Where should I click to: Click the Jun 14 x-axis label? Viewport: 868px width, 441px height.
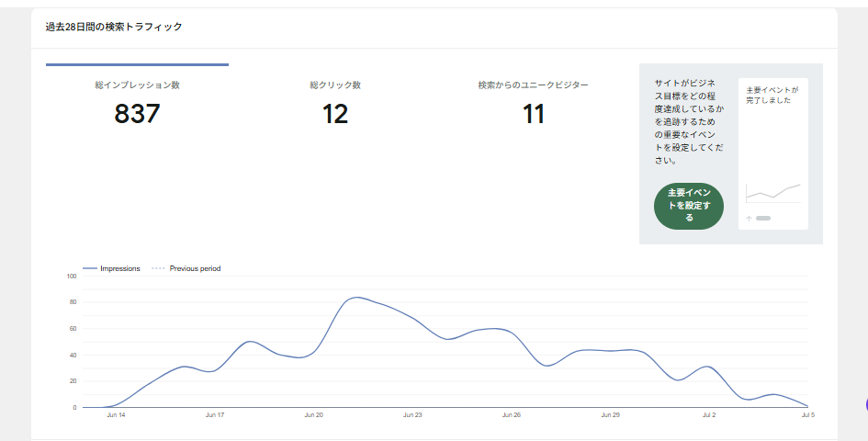116,415
